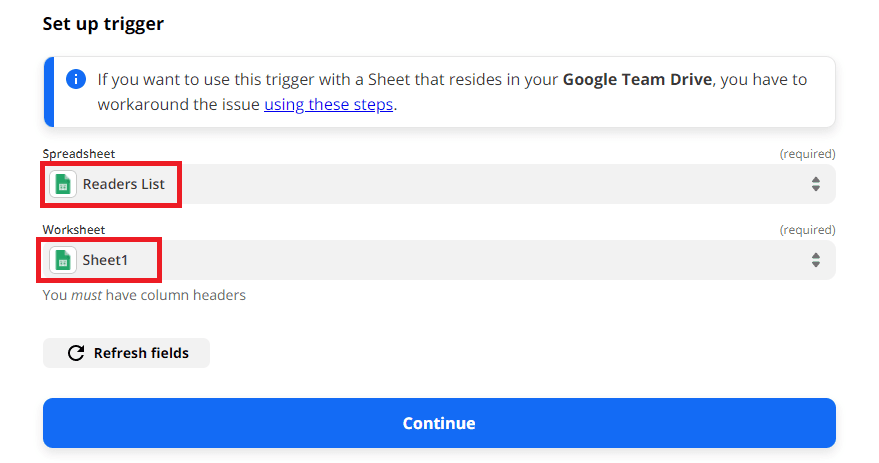Image resolution: width=879 pixels, height=463 pixels.
Task: Click the circular refresh arrow icon
Action: coord(75,353)
